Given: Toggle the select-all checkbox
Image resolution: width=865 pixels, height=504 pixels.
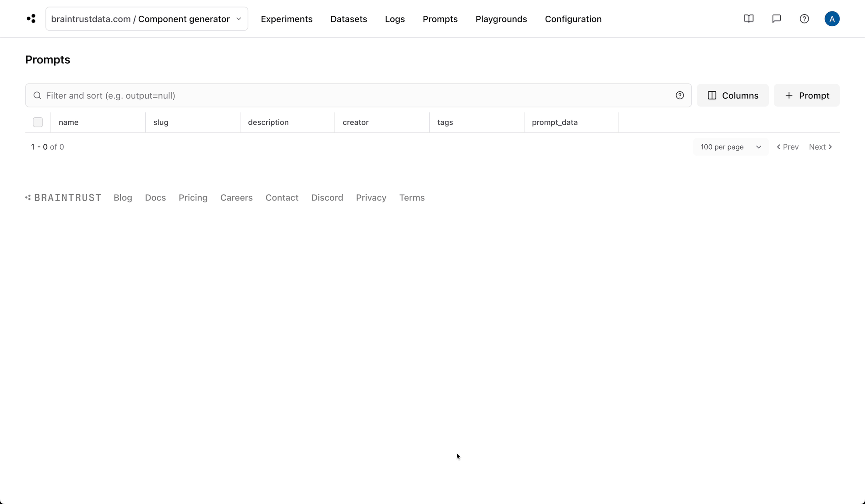Looking at the screenshot, I should point(38,122).
